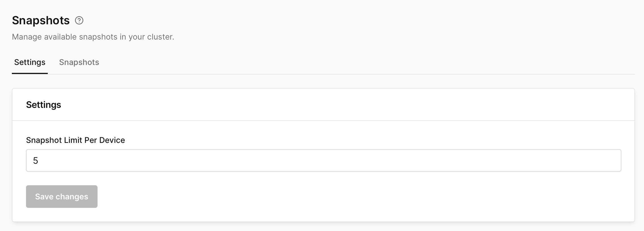Click the Save changes button
Screen dimensions: 644x231
click(x=62, y=197)
